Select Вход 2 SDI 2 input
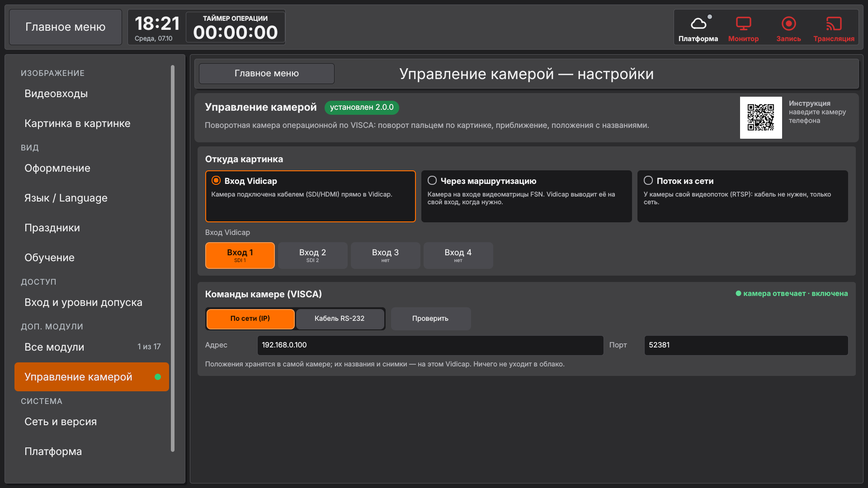 pos(312,255)
